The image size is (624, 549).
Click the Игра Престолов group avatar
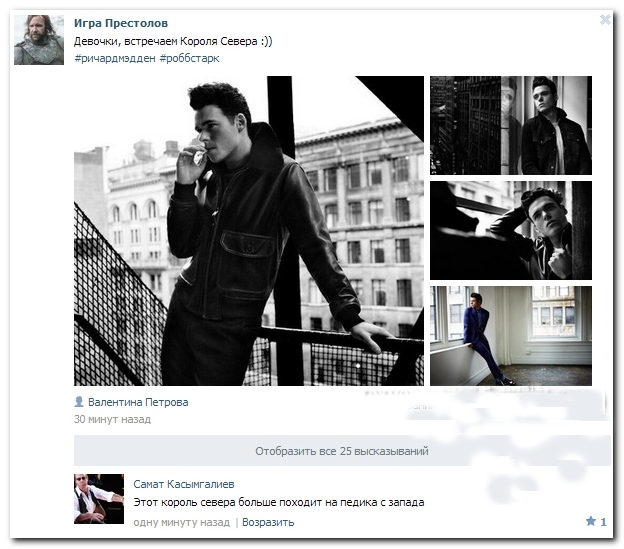click(39, 40)
